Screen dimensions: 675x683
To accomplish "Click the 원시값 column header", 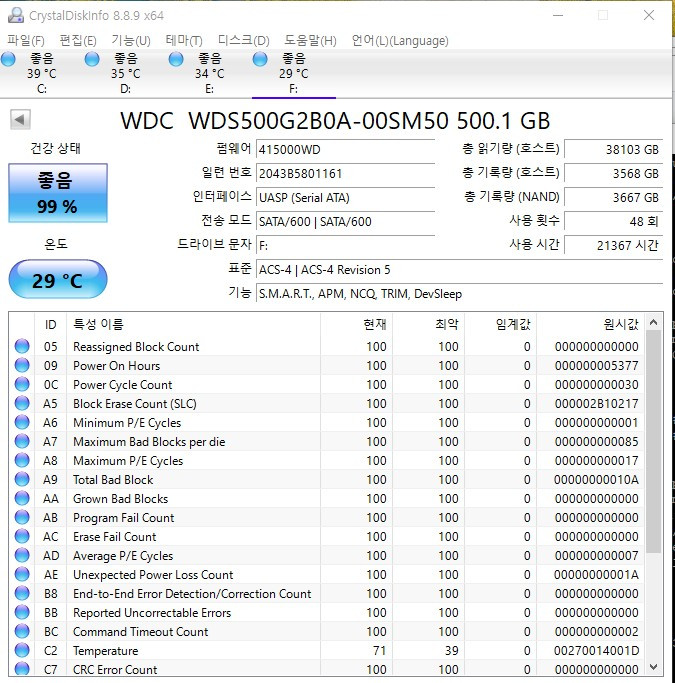I will (x=591, y=325).
